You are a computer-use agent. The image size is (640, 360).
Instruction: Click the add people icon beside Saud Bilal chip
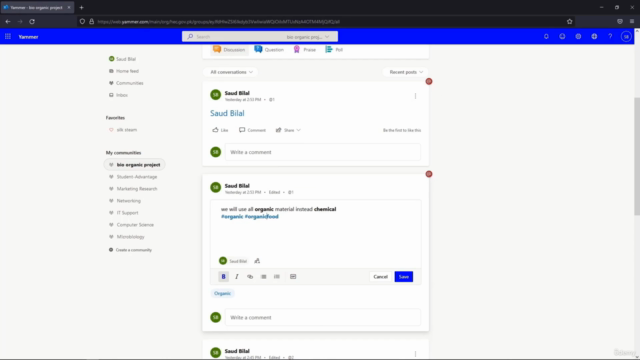[x=257, y=261]
